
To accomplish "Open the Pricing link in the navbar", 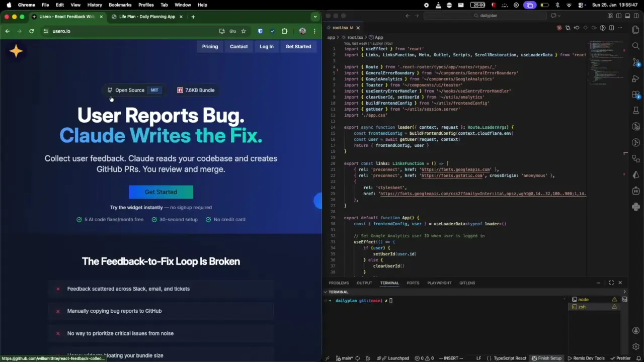I will (210, 46).
